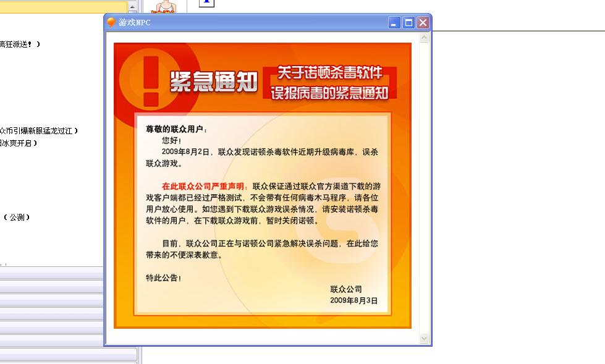The width and height of the screenshot is (605, 364).
Task: Open the 引爆新服猛龙过江 link in the background list
Action: pyautogui.click(x=38, y=131)
